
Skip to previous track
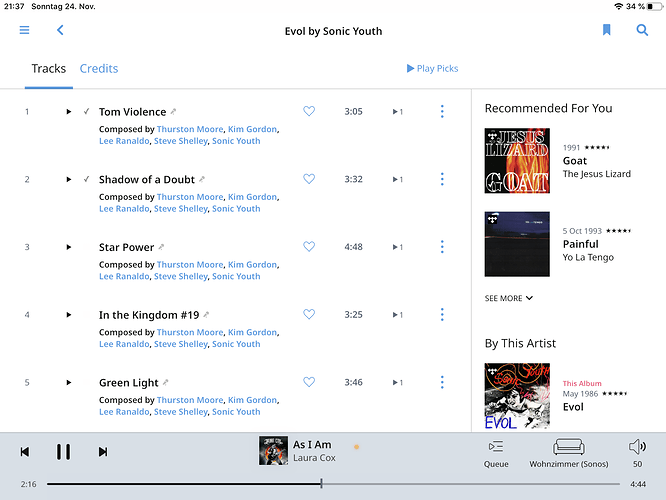(x=25, y=452)
